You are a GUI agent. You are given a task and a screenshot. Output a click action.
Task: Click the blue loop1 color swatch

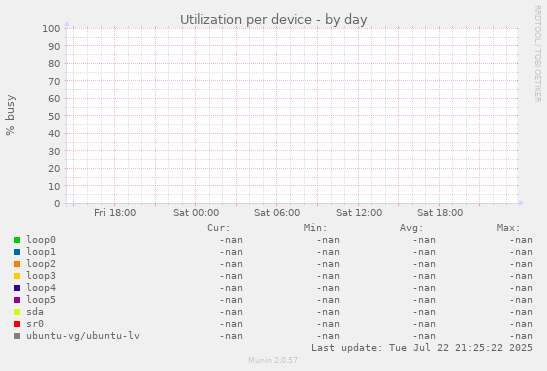pyautogui.click(x=17, y=252)
